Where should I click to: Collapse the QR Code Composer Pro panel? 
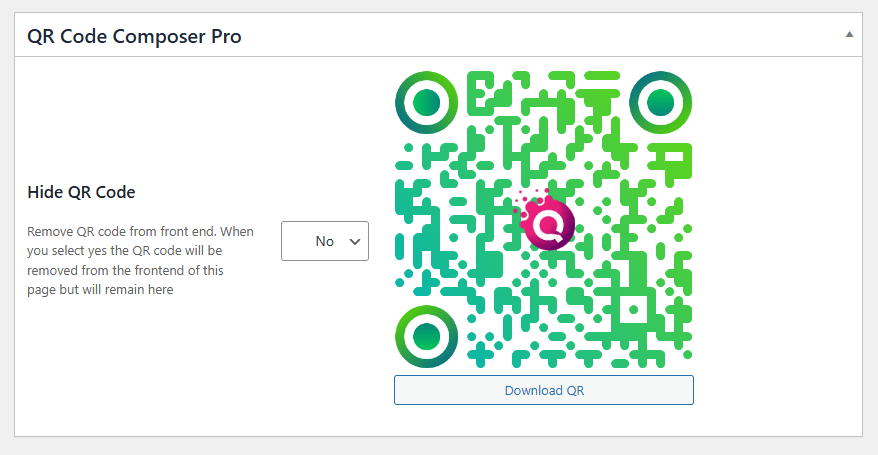pyautogui.click(x=849, y=35)
